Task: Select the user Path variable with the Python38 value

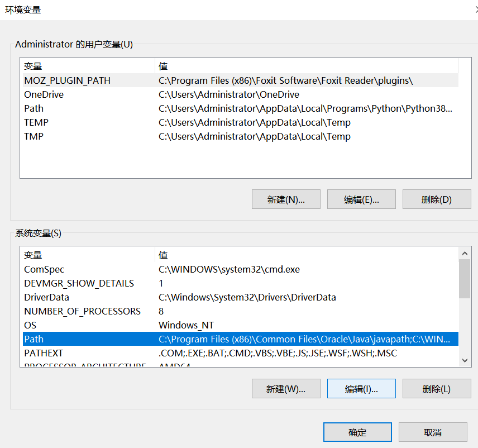Action: coord(241,108)
